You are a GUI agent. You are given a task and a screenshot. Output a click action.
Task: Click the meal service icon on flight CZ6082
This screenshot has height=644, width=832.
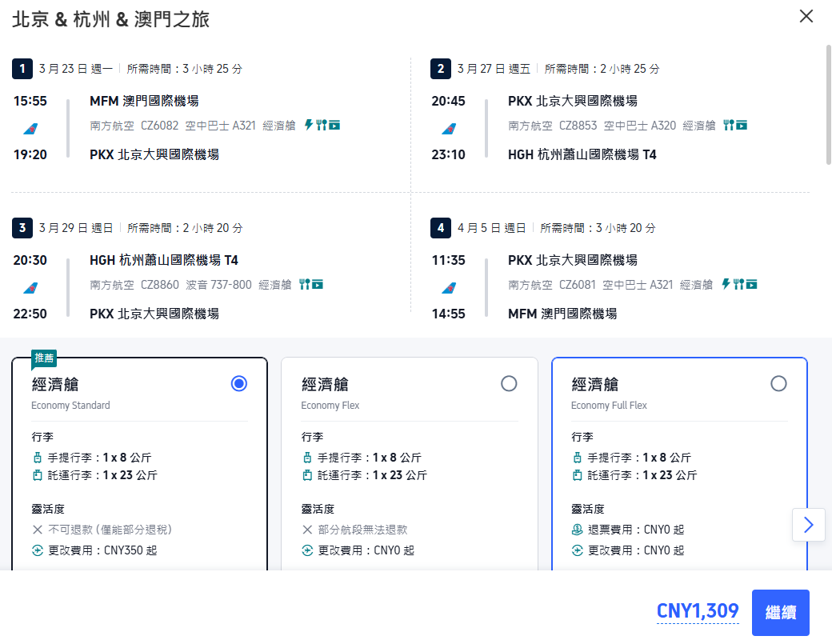[x=321, y=125]
